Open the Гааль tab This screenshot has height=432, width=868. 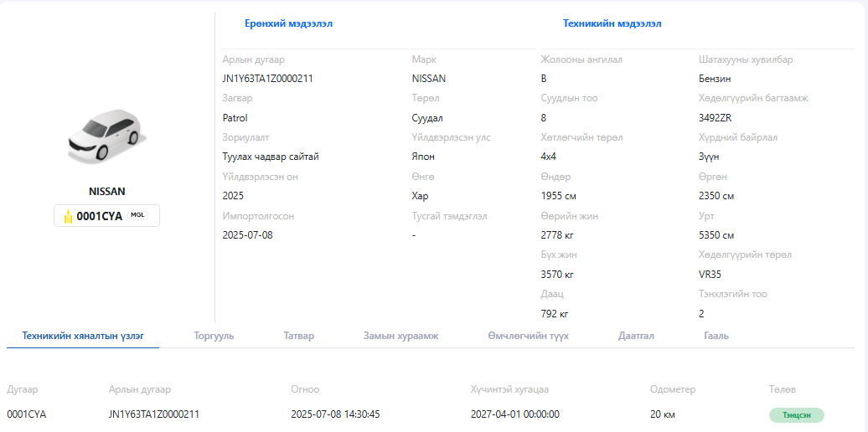[716, 336]
